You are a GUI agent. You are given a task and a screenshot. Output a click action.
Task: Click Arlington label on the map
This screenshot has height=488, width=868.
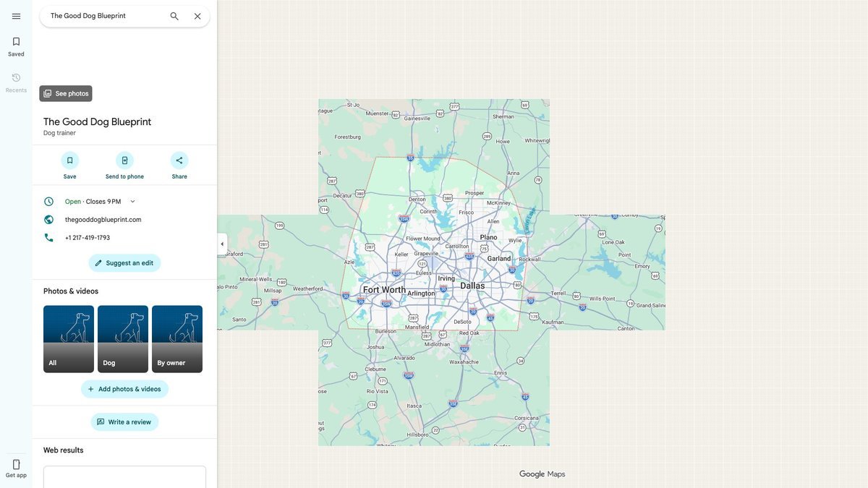(421, 294)
